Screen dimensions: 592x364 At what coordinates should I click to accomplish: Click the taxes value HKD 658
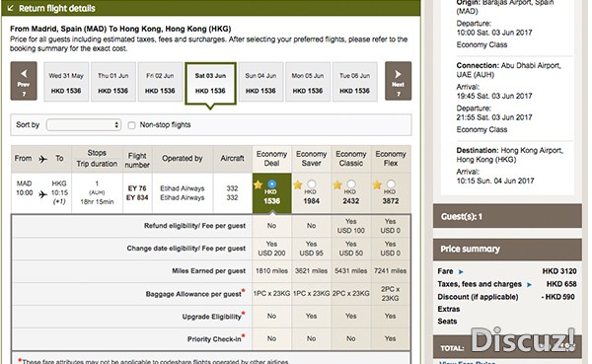(x=561, y=284)
